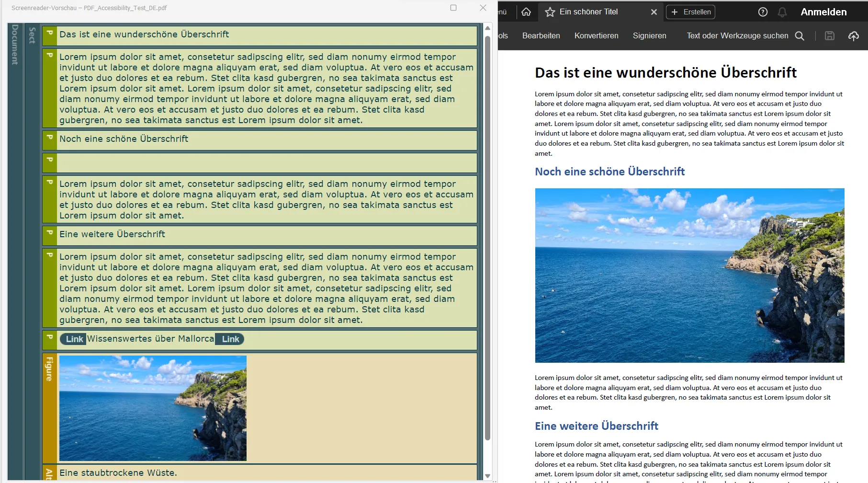This screenshot has width=868, height=483.
Task: Open the Signieren menu
Action: [650, 35]
